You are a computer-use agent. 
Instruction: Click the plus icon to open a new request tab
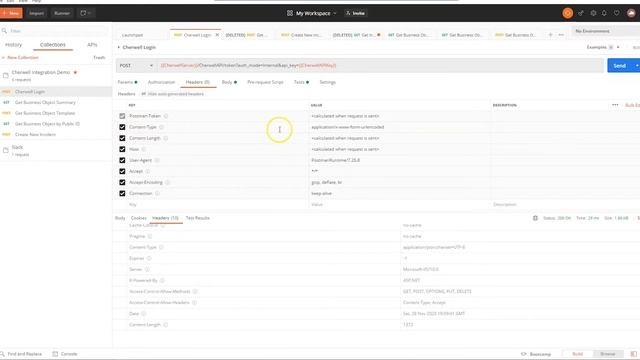[550, 35]
